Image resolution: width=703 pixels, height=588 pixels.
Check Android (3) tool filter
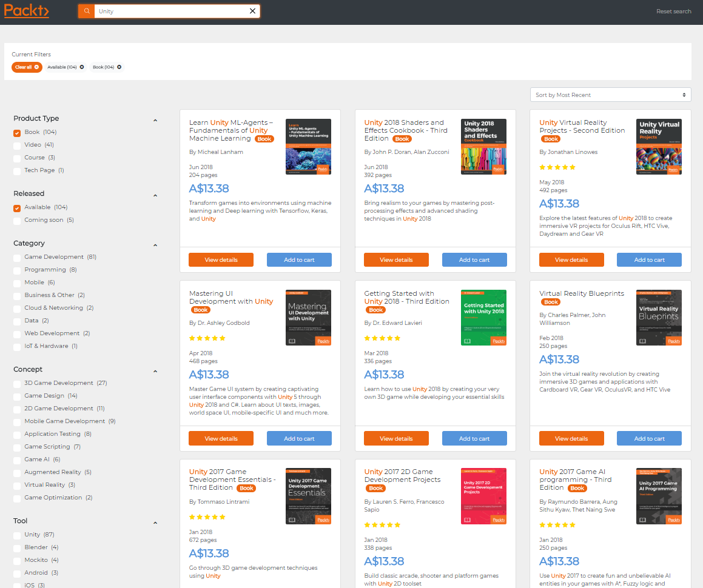pos(17,573)
